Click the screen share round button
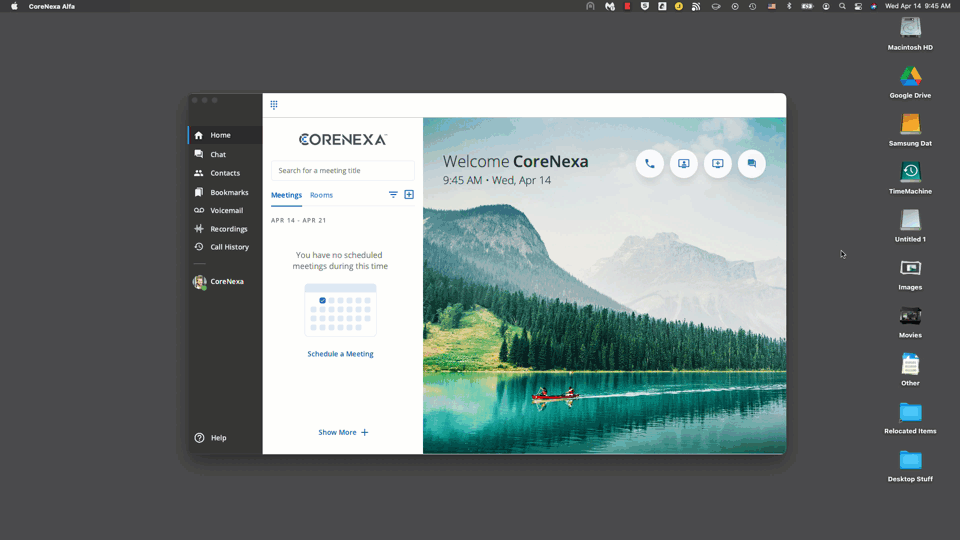 (718, 163)
